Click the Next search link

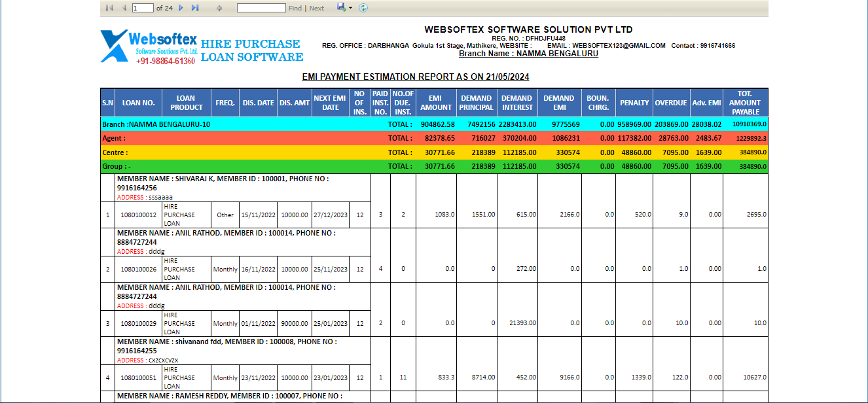click(317, 9)
